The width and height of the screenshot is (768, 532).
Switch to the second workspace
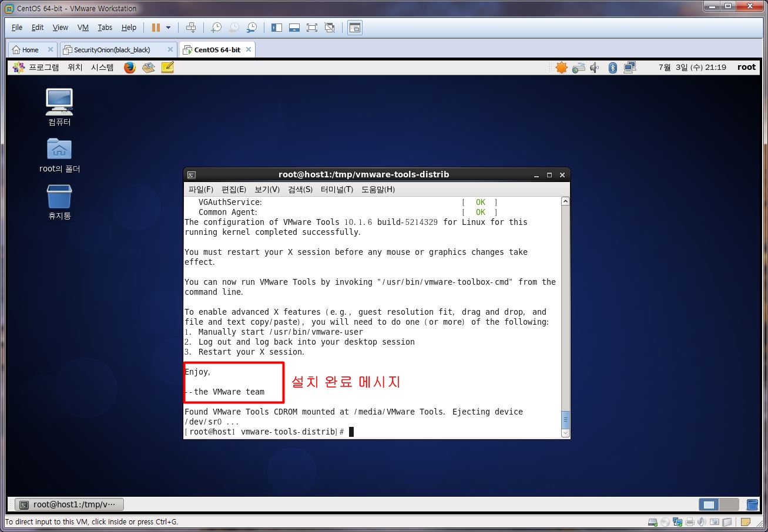pos(729,504)
